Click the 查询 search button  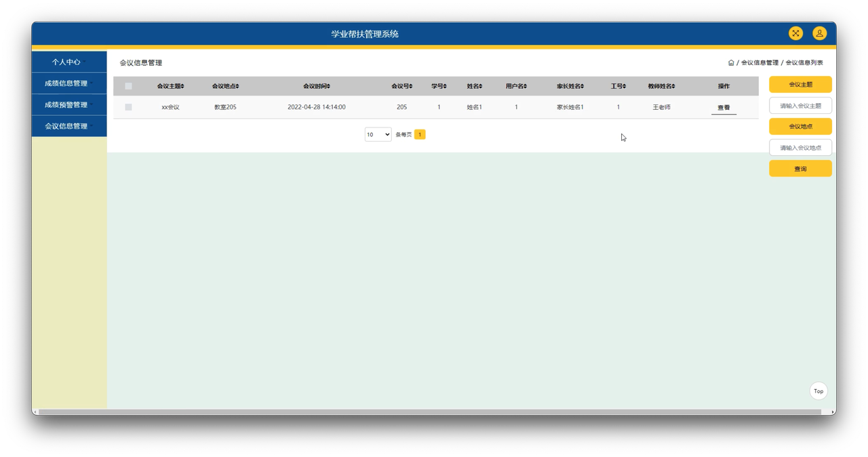click(800, 168)
